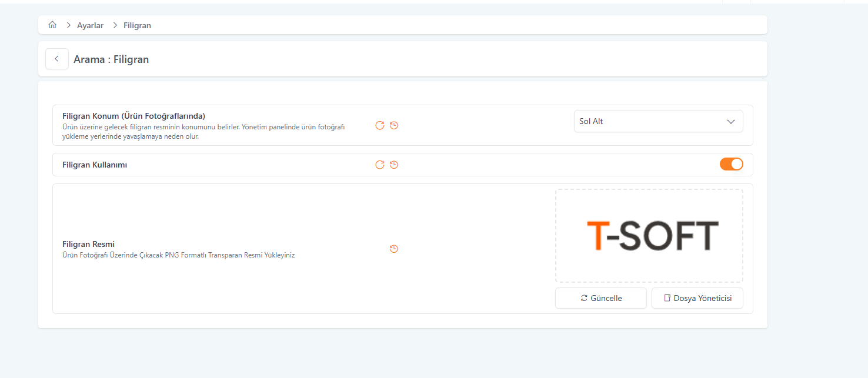The image size is (868, 378).
Task: View history for Filigran Konum setting
Action: [394, 125]
